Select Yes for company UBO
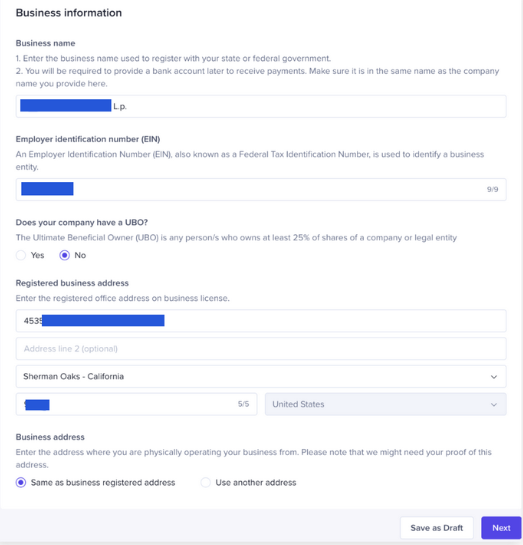523x545 pixels. tap(21, 255)
